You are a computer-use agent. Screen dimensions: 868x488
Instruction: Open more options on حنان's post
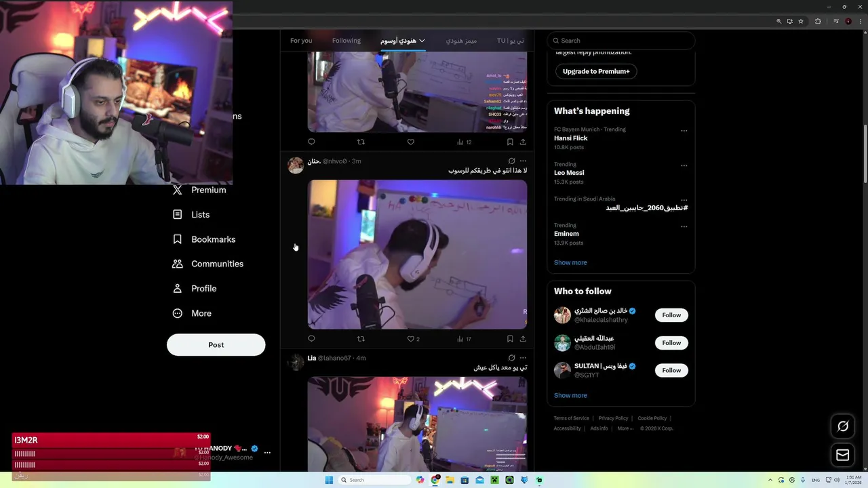pos(523,161)
